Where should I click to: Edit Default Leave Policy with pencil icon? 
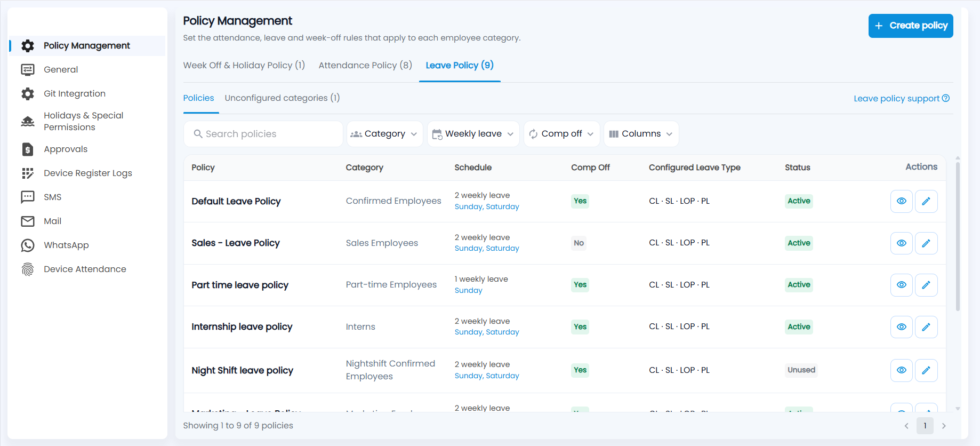(926, 201)
